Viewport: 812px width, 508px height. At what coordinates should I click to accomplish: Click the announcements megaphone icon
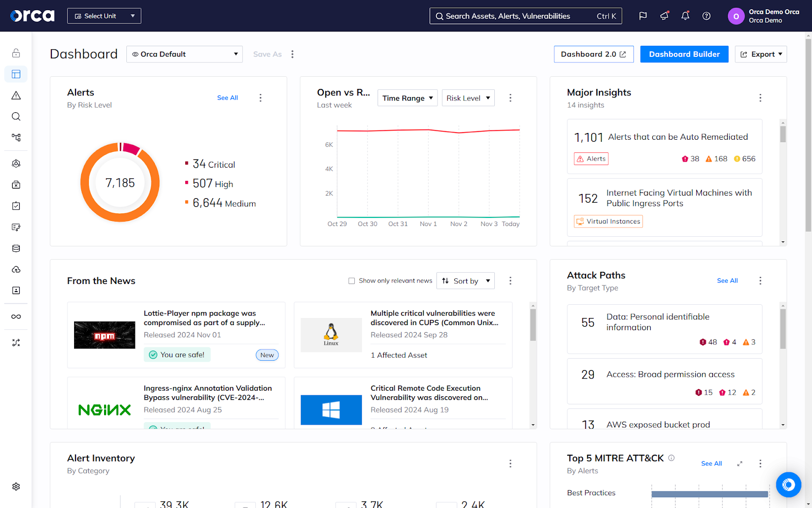pyautogui.click(x=664, y=16)
